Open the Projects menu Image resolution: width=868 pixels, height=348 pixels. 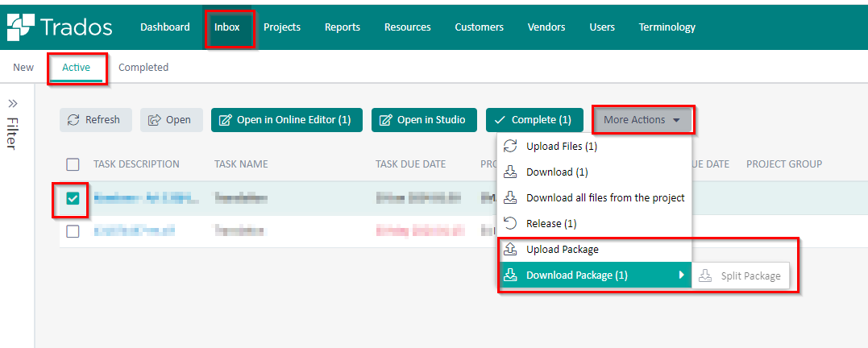point(282,27)
